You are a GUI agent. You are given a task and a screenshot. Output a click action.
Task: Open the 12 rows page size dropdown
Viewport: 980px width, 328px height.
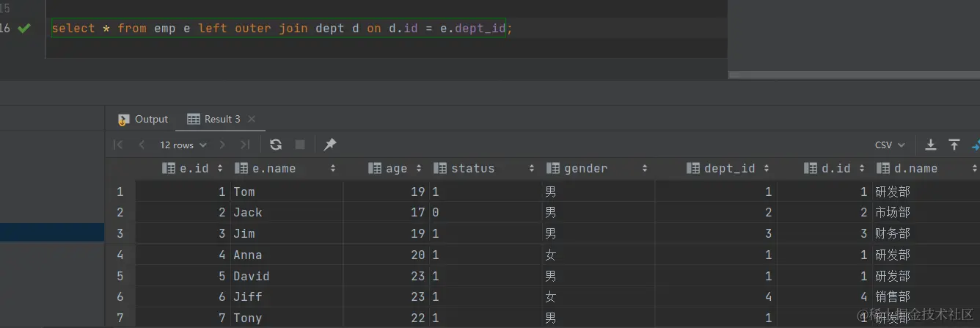tap(183, 145)
